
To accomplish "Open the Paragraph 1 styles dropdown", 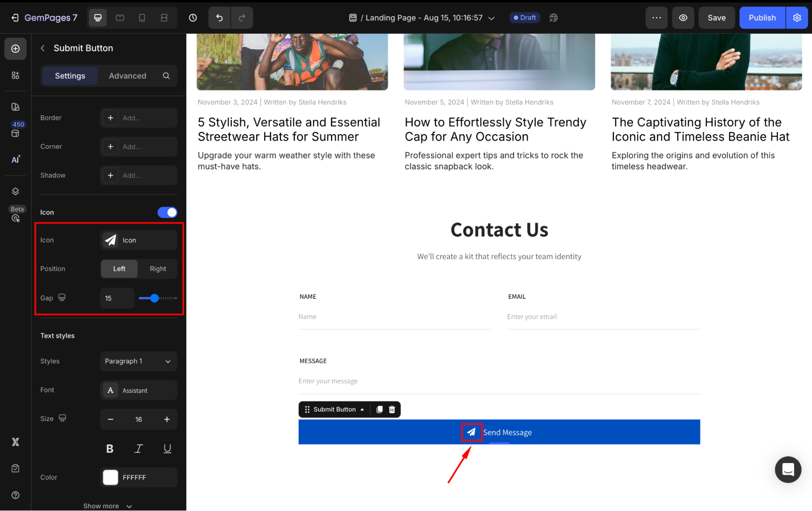I will pyautogui.click(x=138, y=361).
